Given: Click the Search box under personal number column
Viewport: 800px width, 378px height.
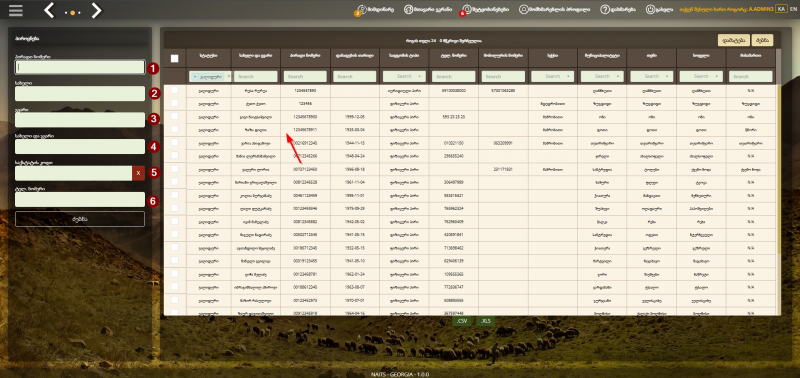Looking at the screenshot, I should tap(305, 76).
